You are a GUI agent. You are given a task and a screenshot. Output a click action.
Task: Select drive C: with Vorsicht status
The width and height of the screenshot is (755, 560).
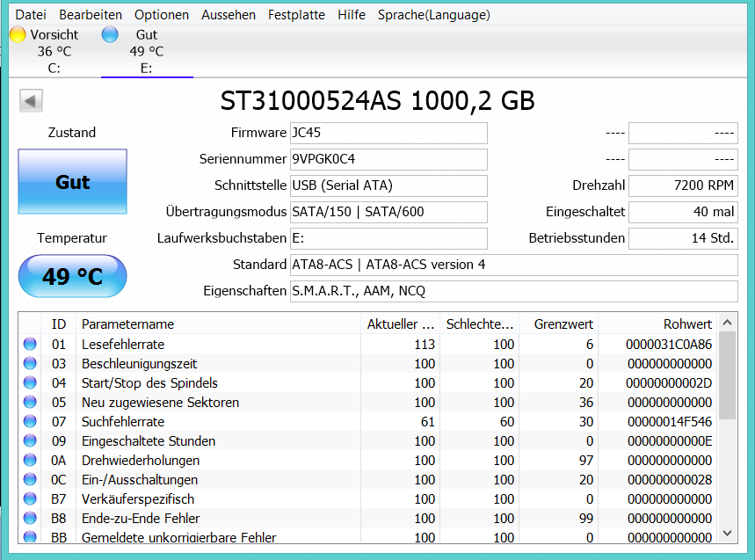pos(54,51)
